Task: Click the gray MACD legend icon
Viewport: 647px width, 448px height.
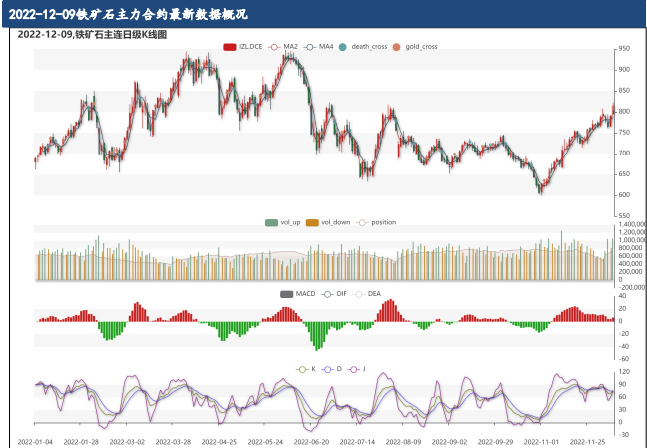Action: 287,294
